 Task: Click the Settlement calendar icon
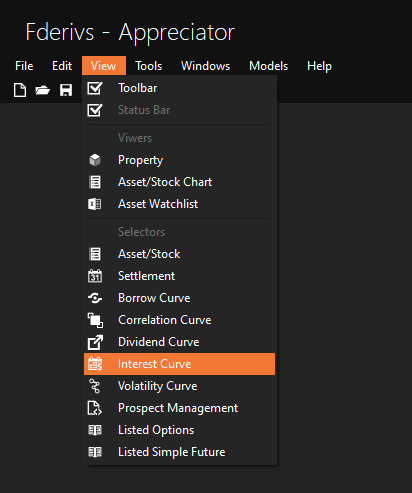click(95, 276)
